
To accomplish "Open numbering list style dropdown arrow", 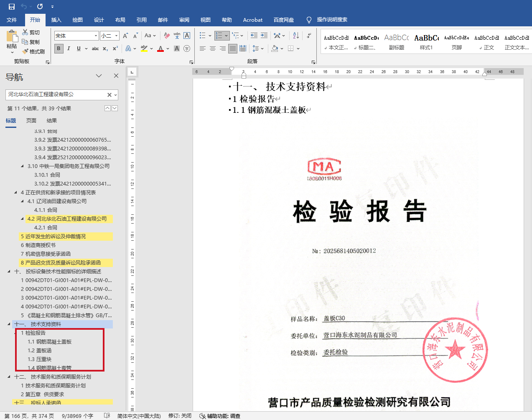I will click(x=226, y=36).
